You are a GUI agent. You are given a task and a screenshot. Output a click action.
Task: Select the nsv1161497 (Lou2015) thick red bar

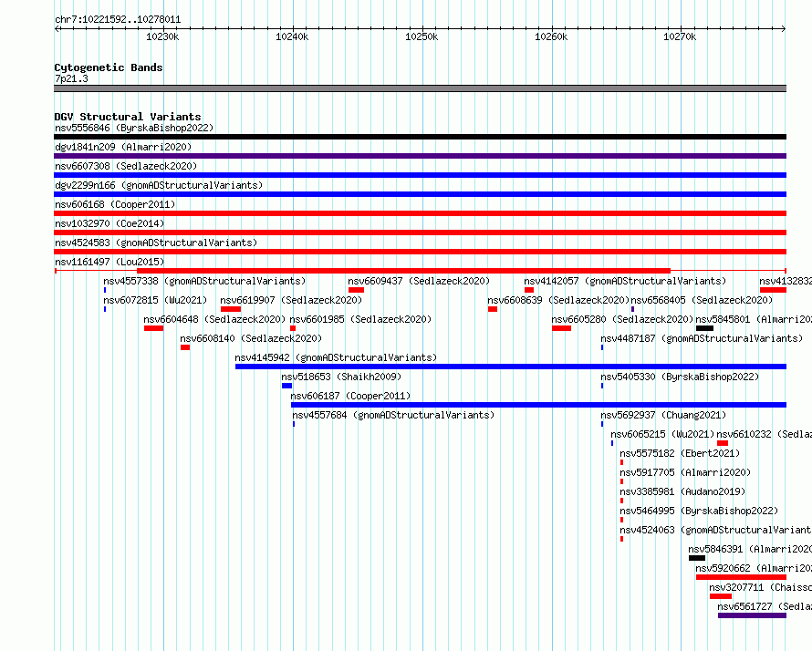pos(403,271)
